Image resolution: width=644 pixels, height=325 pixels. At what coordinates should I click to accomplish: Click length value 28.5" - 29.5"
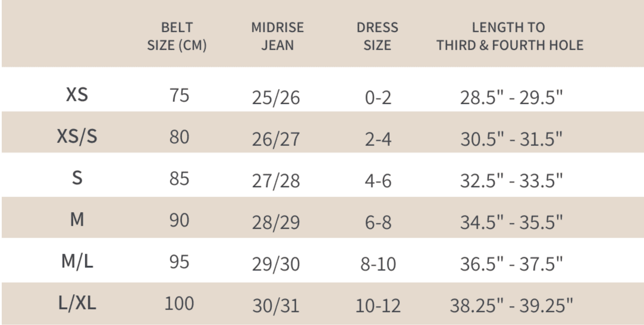(511, 98)
